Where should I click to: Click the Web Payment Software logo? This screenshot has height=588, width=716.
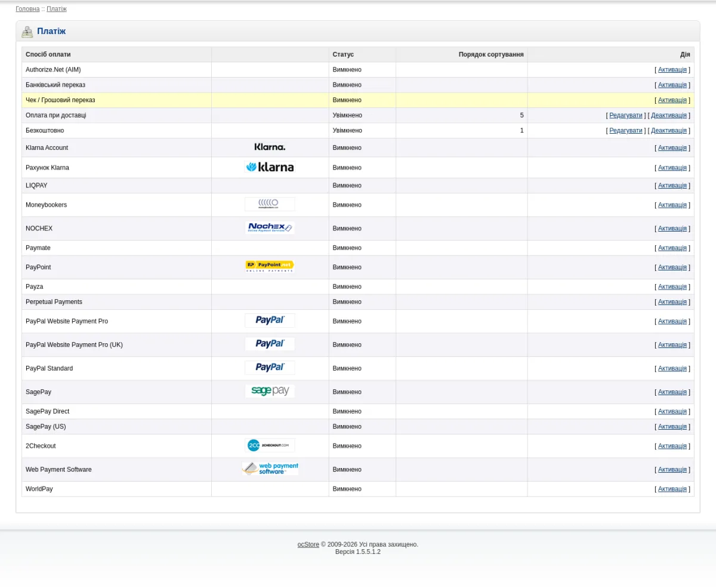(x=270, y=469)
